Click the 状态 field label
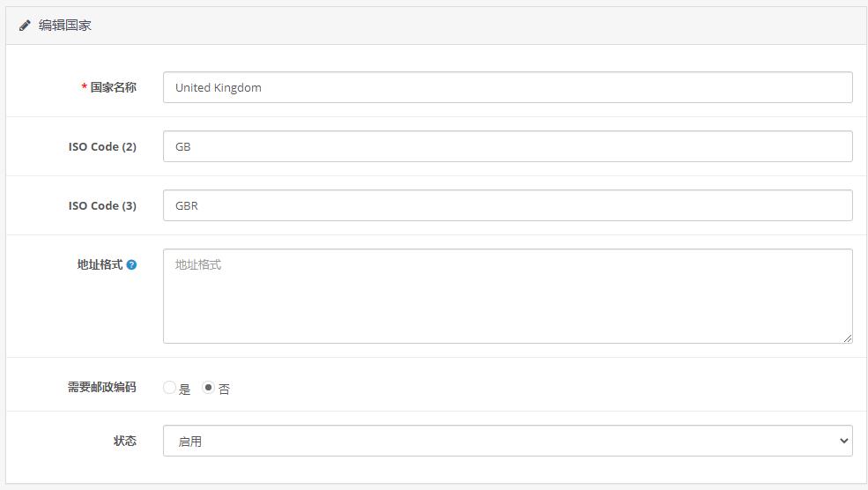 click(125, 441)
